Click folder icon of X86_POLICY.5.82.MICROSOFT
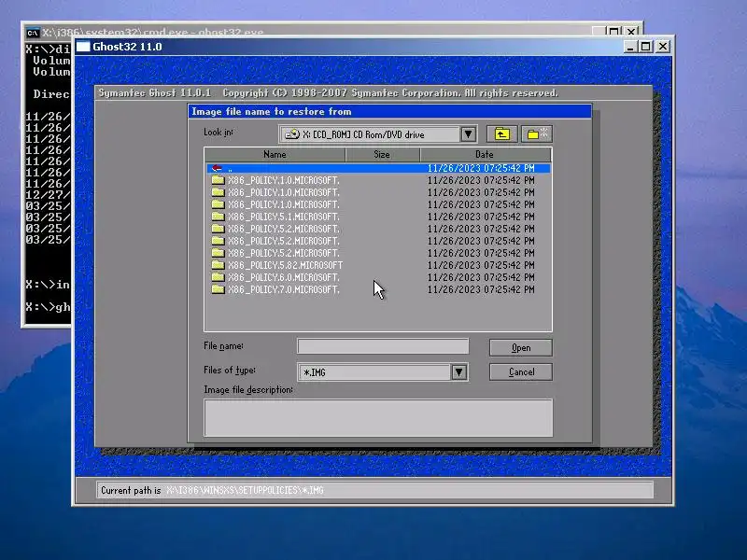The image size is (747, 560). click(x=218, y=265)
